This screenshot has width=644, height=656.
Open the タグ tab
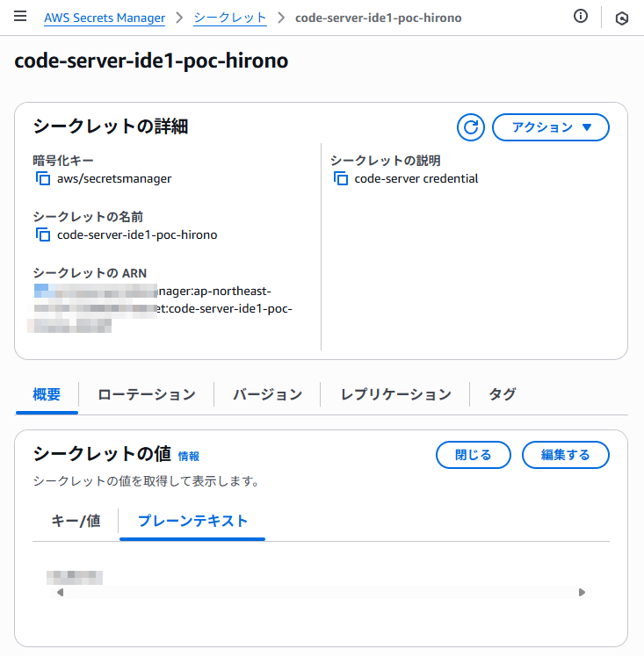[x=503, y=394]
